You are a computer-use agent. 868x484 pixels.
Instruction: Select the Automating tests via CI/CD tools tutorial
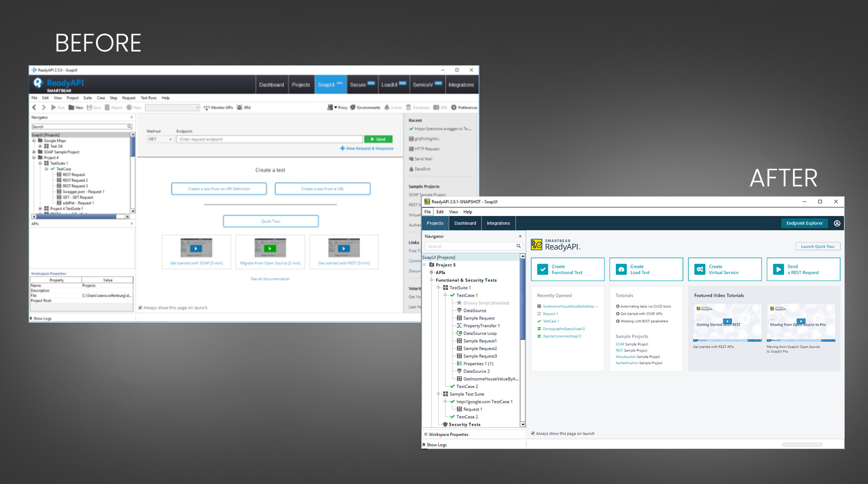[x=645, y=306]
